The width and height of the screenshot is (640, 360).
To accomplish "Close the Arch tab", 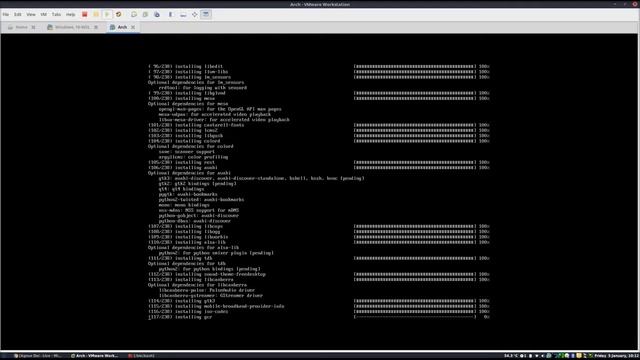I will click(133, 27).
